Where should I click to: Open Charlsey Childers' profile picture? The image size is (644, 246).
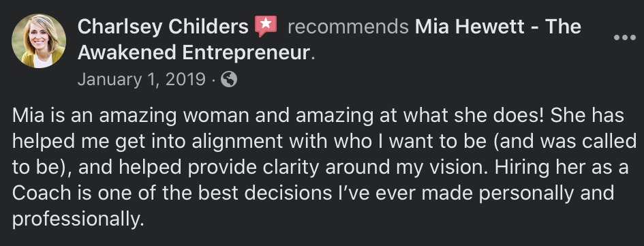[x=39, y=41]
